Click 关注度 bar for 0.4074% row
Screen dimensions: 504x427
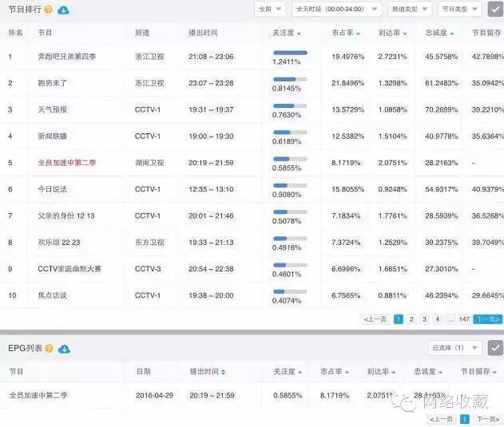point(290,291)
